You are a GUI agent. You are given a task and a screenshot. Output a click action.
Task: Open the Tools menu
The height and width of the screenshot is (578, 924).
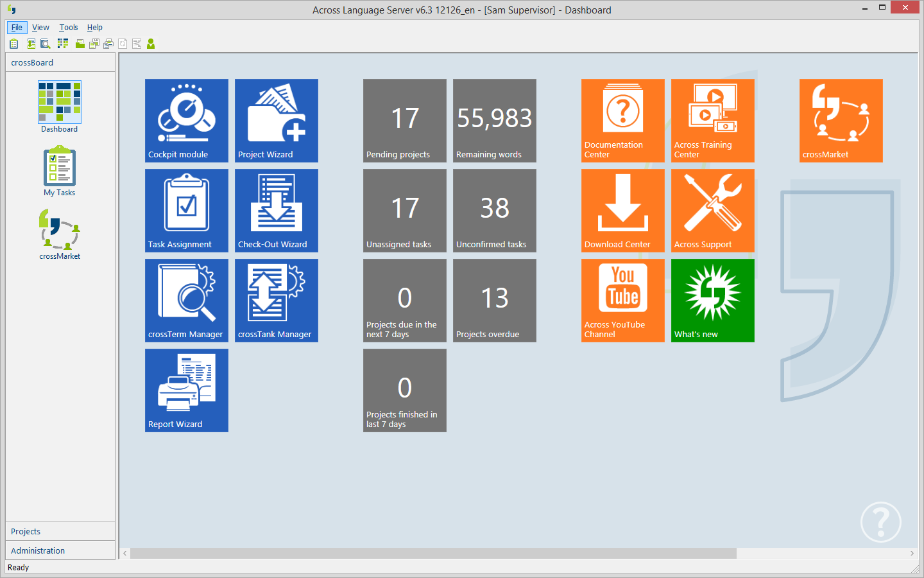[69, 28]
